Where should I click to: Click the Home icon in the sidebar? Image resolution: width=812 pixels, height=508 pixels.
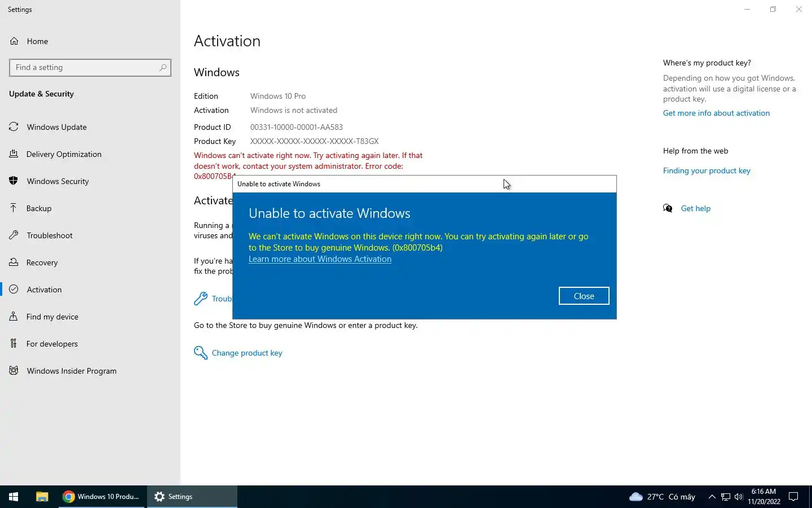(14, 41)
